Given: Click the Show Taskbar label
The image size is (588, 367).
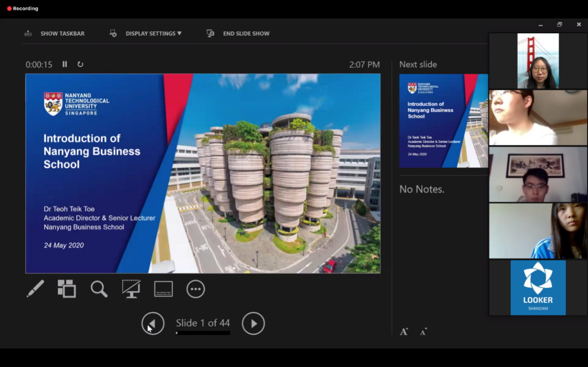Looking at the screenshot, I should pos(62,34).
